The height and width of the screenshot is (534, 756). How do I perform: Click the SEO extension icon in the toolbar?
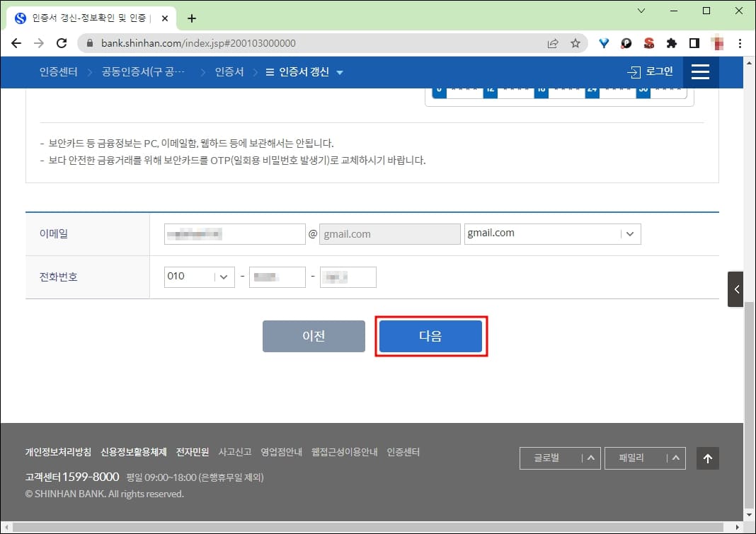click(x=649, y=43)
